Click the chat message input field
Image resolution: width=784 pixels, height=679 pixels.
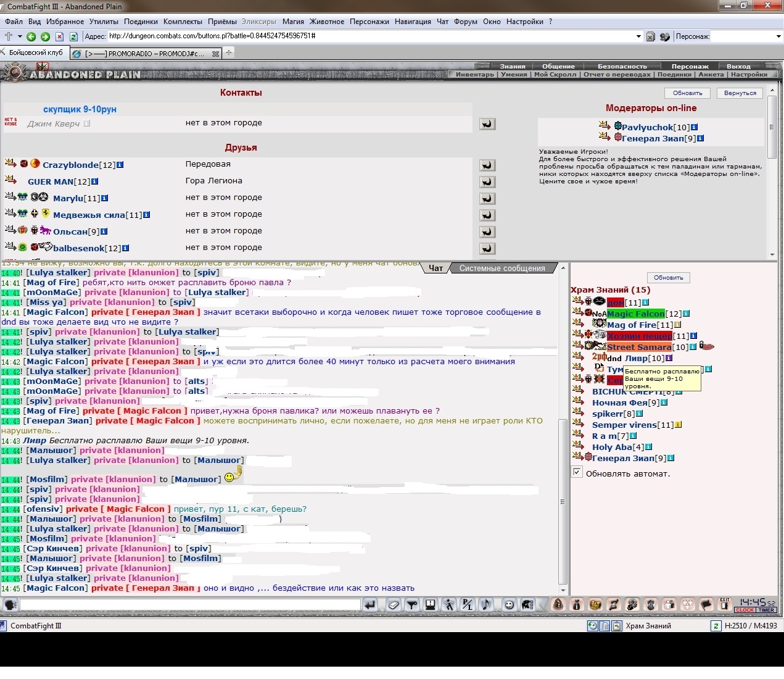pos(191,605)
